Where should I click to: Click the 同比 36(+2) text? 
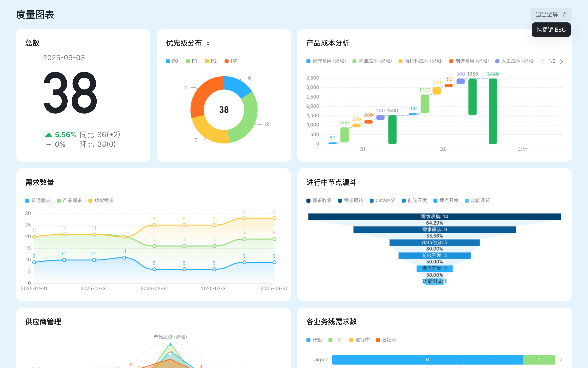[100, 135]
